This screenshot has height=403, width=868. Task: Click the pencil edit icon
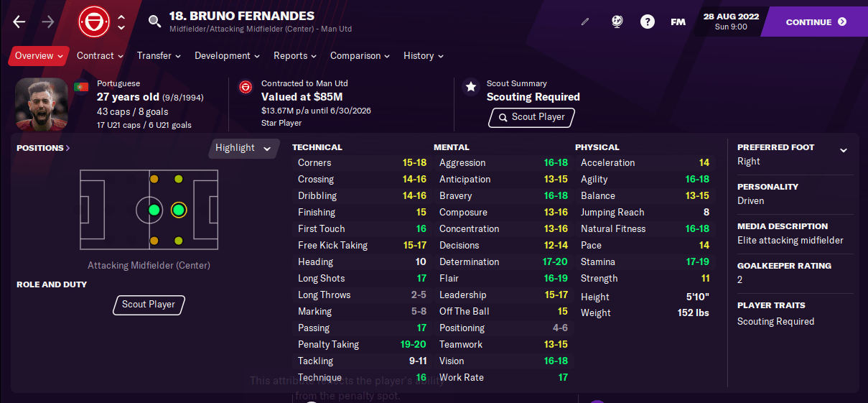point(585,22)
